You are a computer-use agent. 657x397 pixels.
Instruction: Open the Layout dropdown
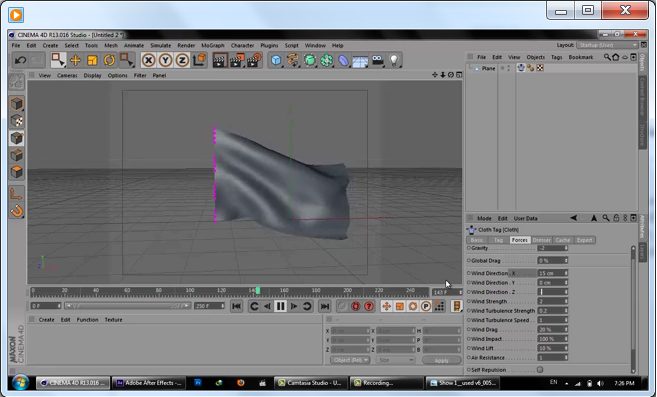pyautogui.click(x=607, y=45)
